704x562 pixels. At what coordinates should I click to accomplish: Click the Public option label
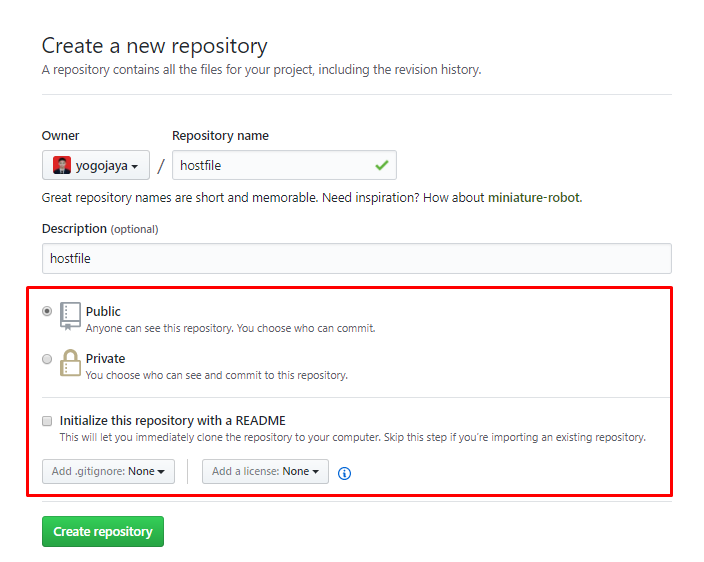pyautogui.click(x=103, y=312)
